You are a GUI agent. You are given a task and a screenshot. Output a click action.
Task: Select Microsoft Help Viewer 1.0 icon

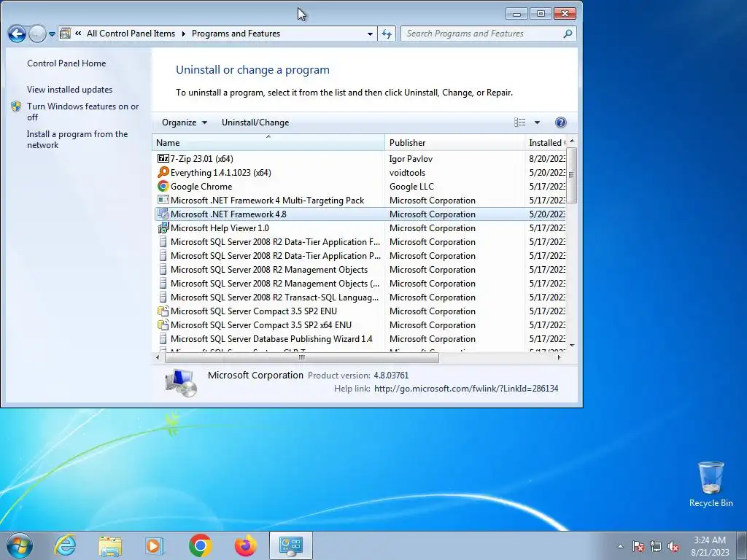point(163,227)
